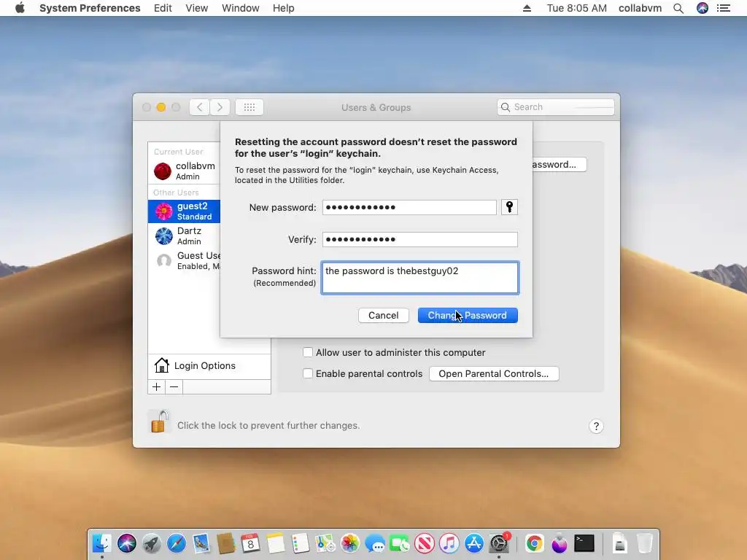Click the New password field
This screenshot has height=560, width=747.
[x=409, y=207]
